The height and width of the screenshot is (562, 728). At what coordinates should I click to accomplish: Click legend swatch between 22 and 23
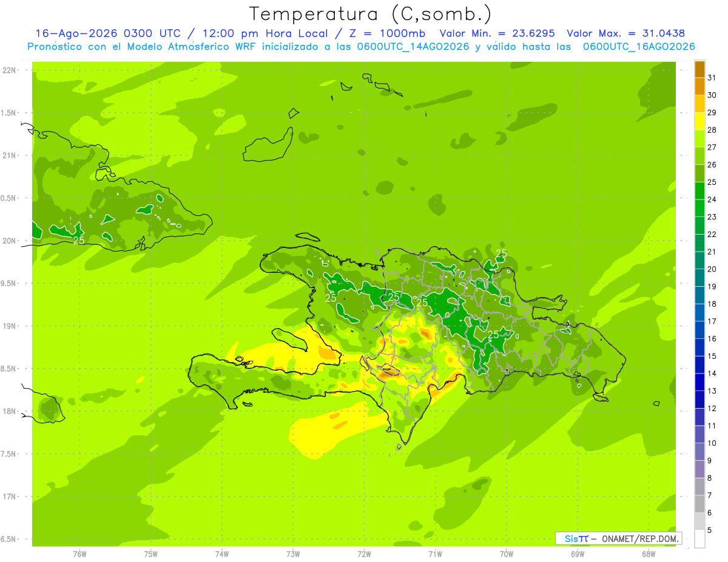point(699,226)
